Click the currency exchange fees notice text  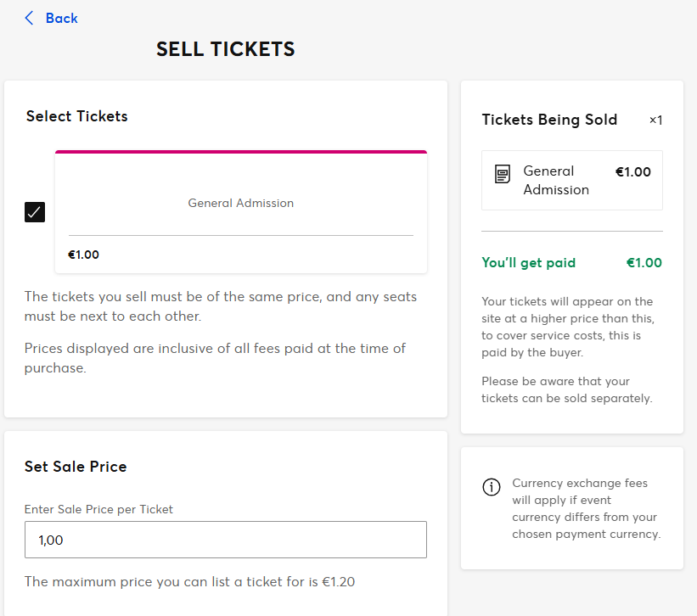pos(586,508)
